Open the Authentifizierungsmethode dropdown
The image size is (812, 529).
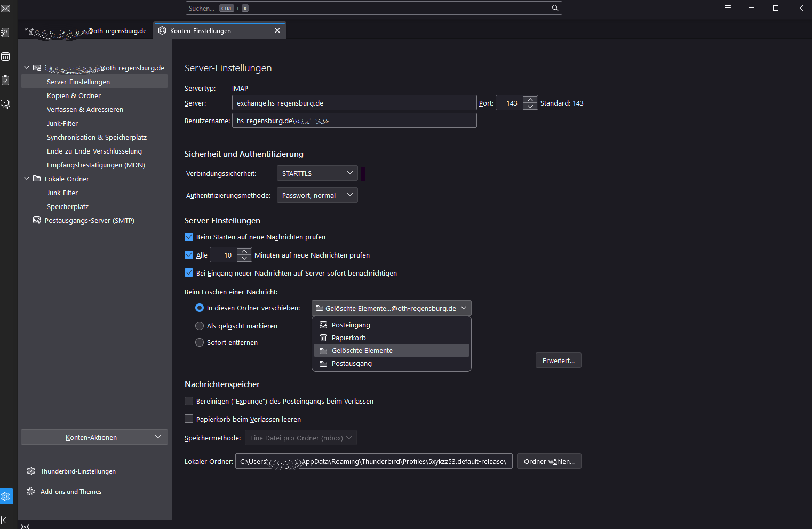317,195
